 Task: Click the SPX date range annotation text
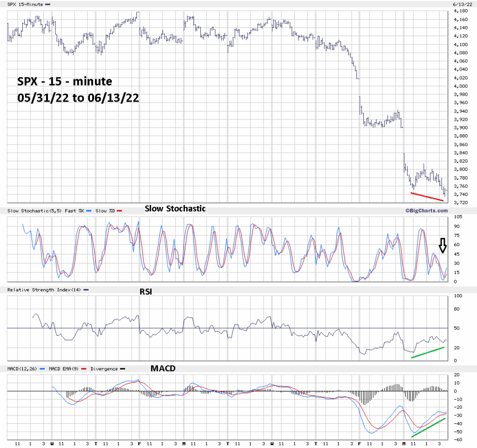coord(76,90)
